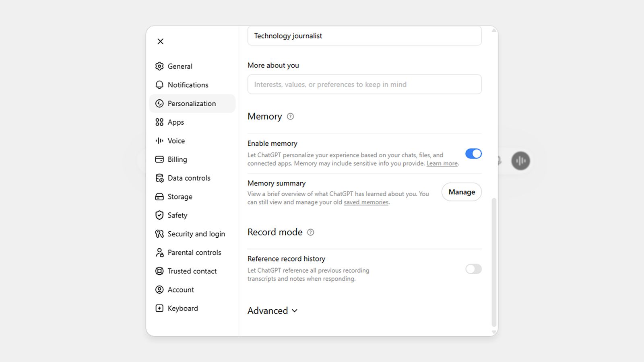Open the Notifications settings tab
Image resolution: width=644 pixels, height=362 pixels.
192,85
